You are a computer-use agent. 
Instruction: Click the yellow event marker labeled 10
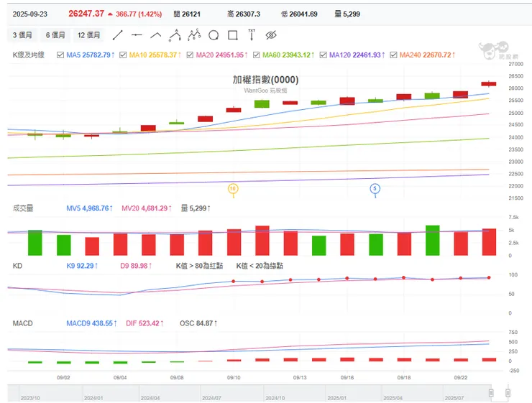point(233,189)
